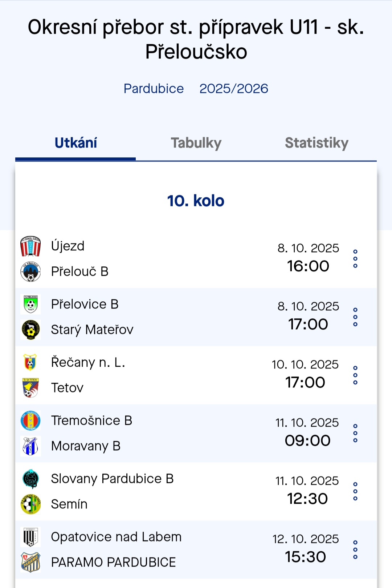Viewport: 392px width, 588px height.
Task: Expand options for Slovany Pardubice B vs Semín
Action: tap(355, 491)
